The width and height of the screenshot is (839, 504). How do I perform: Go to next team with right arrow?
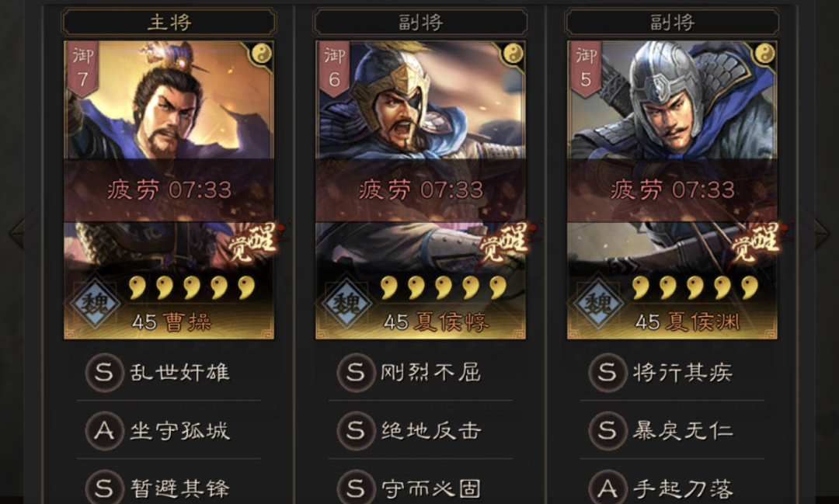click(821, 233)
